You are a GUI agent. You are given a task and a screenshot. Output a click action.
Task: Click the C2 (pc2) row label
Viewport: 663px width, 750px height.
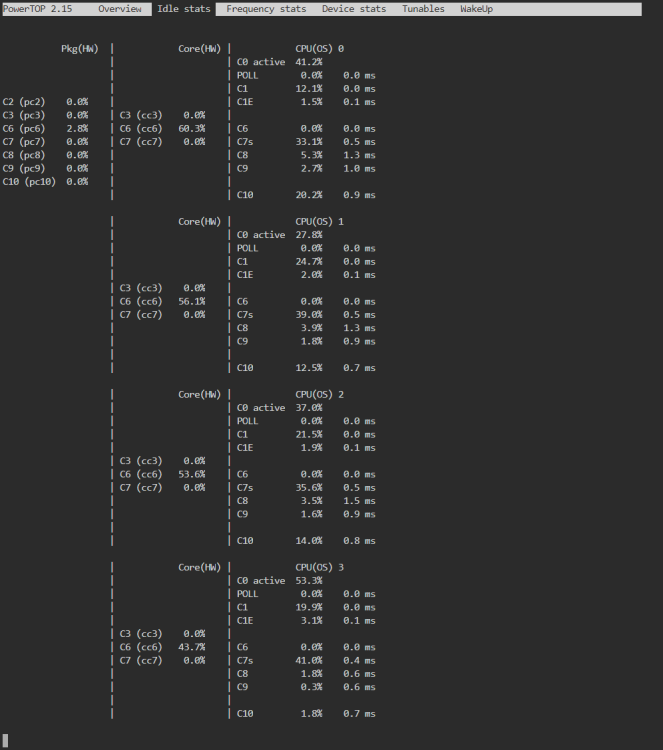(x=24, y=102)
